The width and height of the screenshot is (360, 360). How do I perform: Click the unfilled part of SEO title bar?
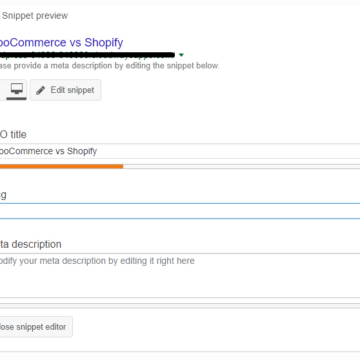coord(241,166)
